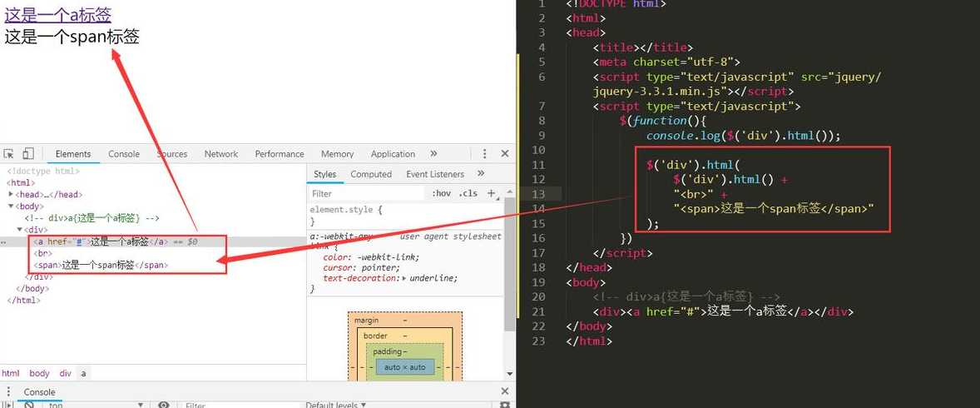Click the '这是一个a标签' hyperlink on page
The width and height of the screenshot is (980, 408).
pos(58,16)
